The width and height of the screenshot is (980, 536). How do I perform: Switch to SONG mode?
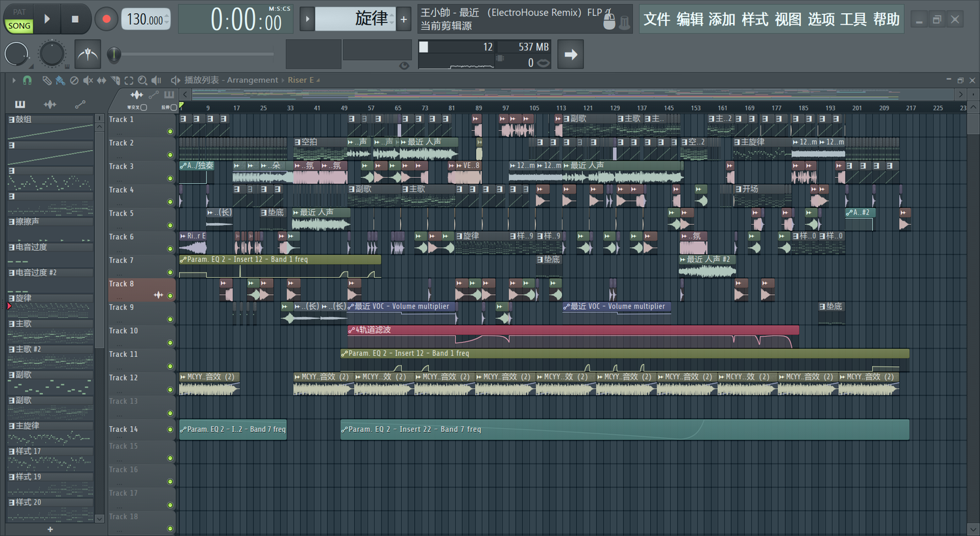19,26
